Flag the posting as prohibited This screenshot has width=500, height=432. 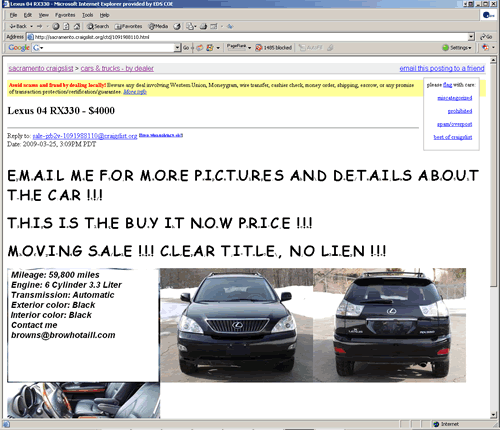pyautogui.click(x=460, y=111)
